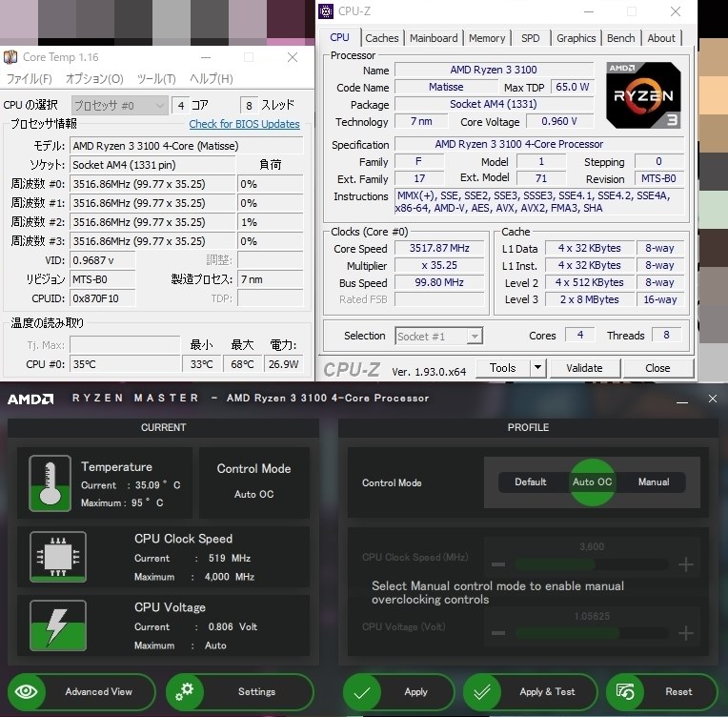Close the Ryzen Master window

[713, 399]
